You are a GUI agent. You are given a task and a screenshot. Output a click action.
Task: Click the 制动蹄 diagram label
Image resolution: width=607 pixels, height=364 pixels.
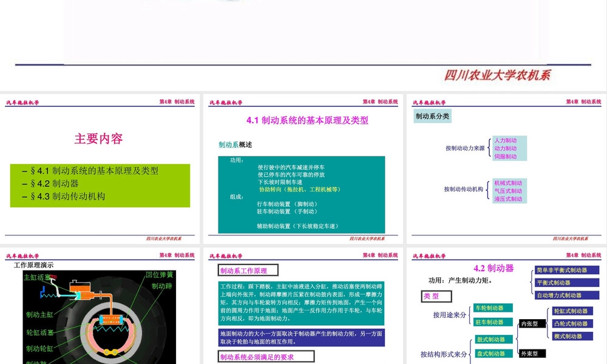[x=162, y=286]
